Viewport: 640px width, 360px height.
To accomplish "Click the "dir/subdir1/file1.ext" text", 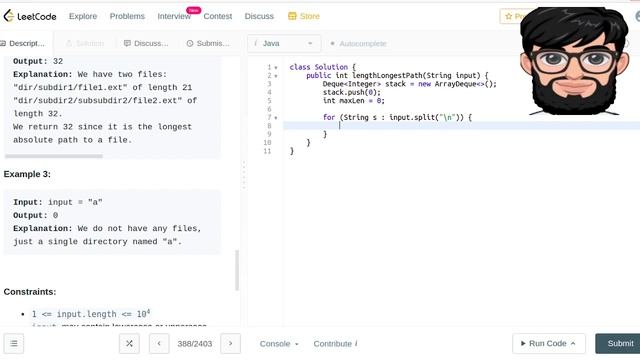I will pos(70,87).
